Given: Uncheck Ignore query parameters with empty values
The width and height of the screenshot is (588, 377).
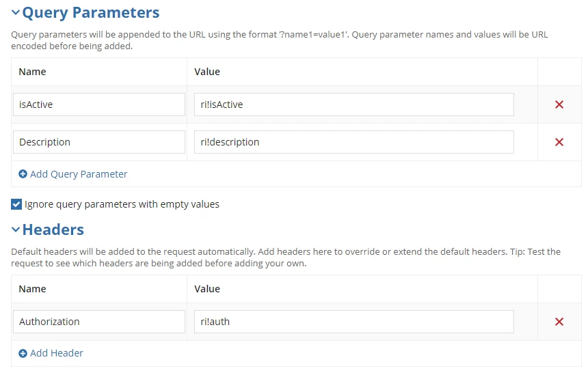Looking at the screenshot, I should click(x=16, y=204).
